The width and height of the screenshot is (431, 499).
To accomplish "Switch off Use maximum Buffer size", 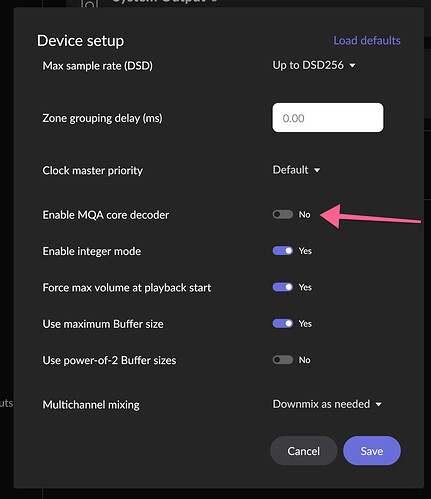I will [283, 323].
